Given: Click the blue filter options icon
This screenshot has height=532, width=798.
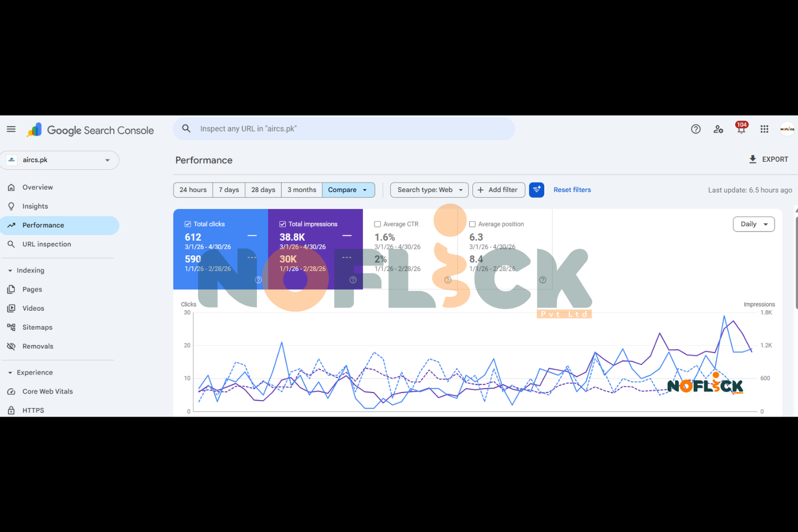Looking at the screenshot, I should [537, 190].
